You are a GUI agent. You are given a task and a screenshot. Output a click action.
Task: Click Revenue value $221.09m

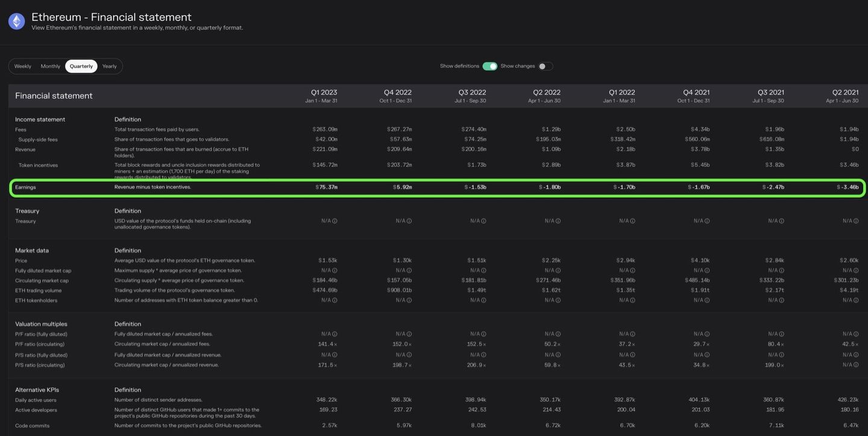(325, 149)
